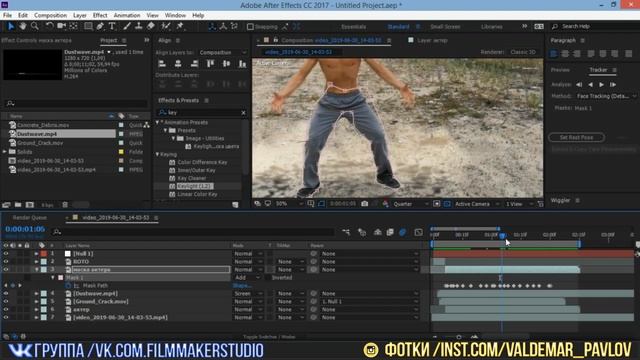Open the Effect menu

[100, 16]
